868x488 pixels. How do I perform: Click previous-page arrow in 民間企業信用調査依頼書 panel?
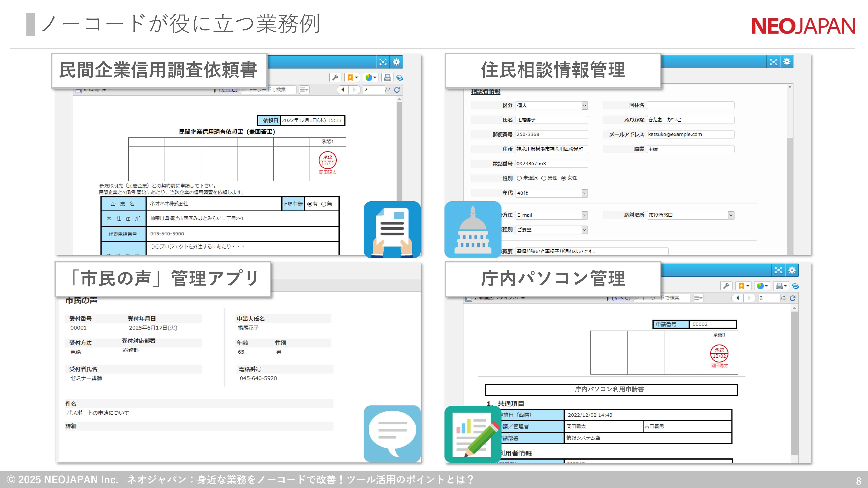(x=343, y=90)
